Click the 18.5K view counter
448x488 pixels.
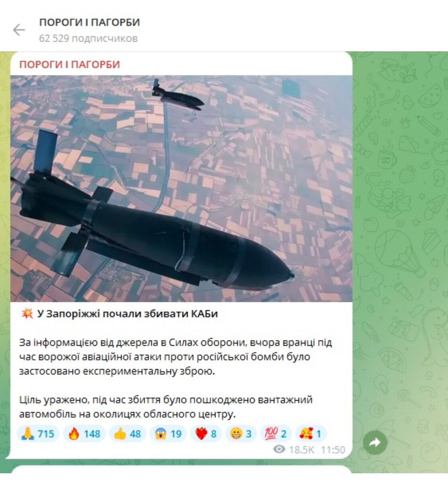[301, 450]
